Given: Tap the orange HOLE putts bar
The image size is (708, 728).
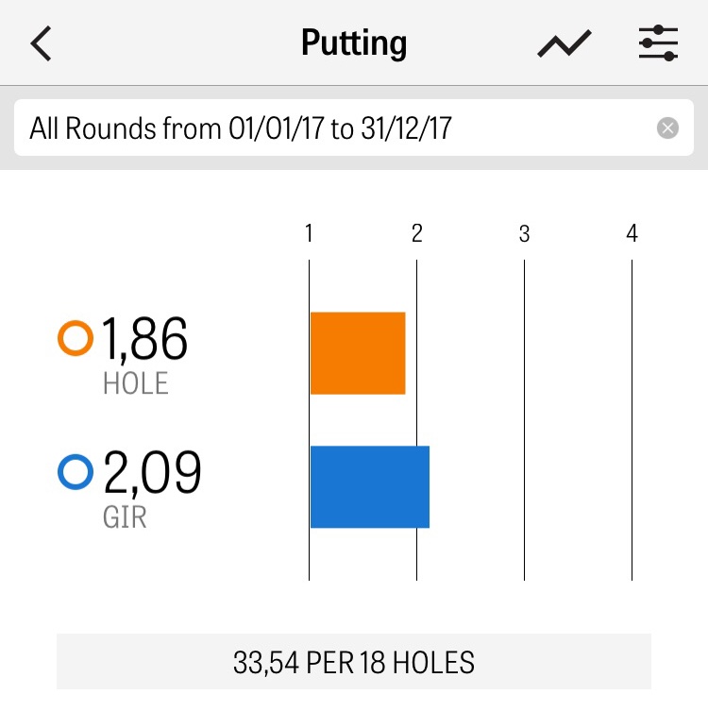Looking at the screenshot, I should click(358, 353).
